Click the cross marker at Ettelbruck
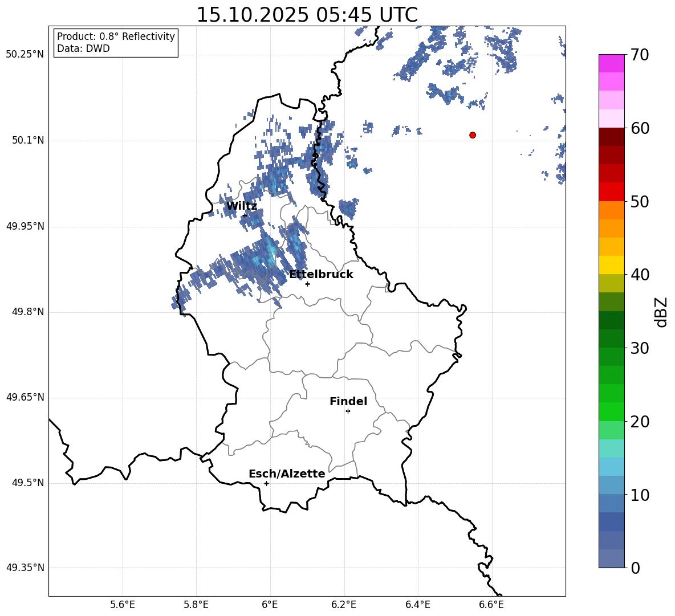 pos(307,284)
